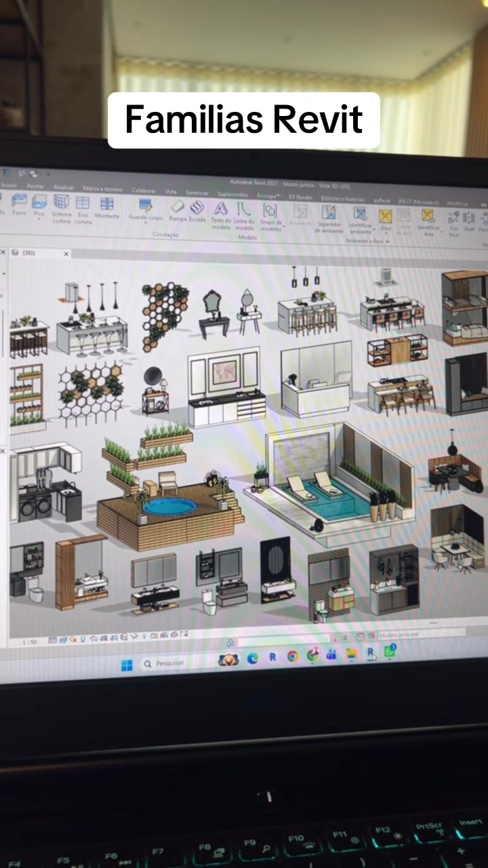Select the Rampa tool
Image resolution: width=488 pixels, height=868 pixels.
coord(178,210)
